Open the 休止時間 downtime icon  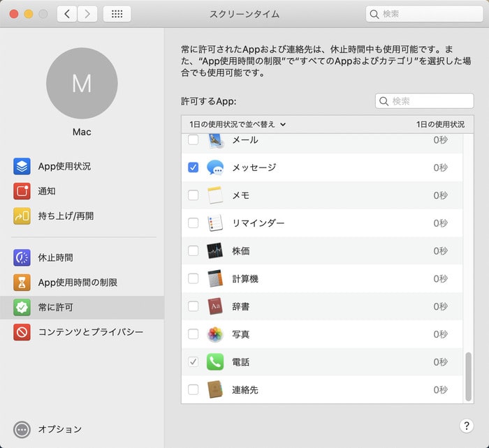[22, 257]
